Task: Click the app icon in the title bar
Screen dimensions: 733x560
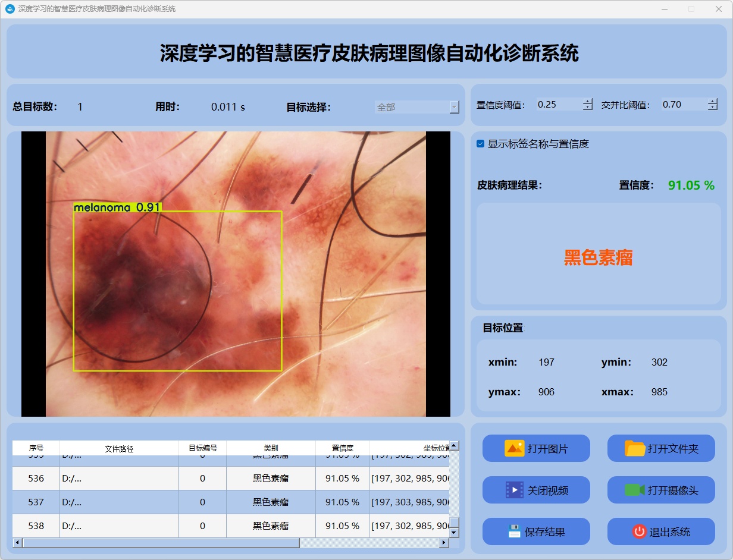Action: 10,9
